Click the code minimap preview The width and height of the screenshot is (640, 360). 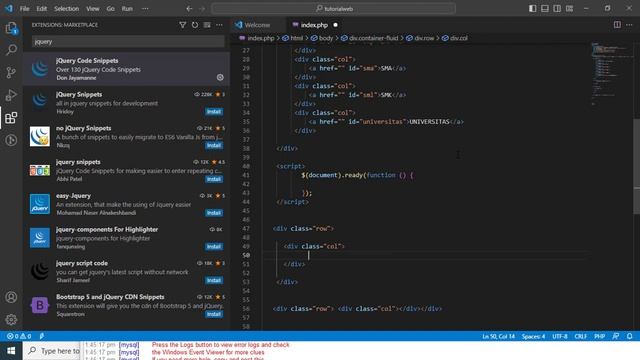click(x=611, y=73)
